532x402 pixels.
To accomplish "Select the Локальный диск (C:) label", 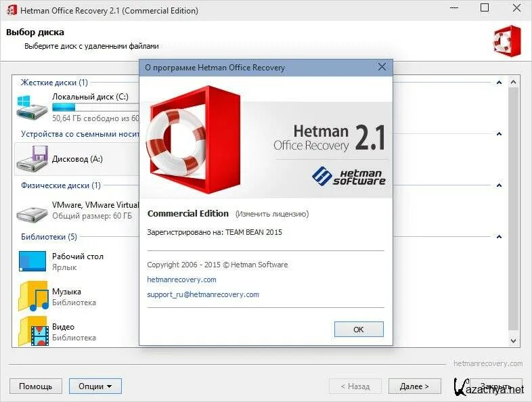I will [90, 97].
